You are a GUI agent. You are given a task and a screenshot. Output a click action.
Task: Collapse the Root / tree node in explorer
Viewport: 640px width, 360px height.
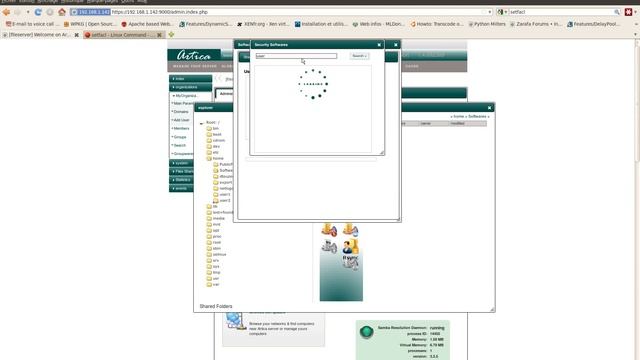pyautogui.click(x=202, y=123)
